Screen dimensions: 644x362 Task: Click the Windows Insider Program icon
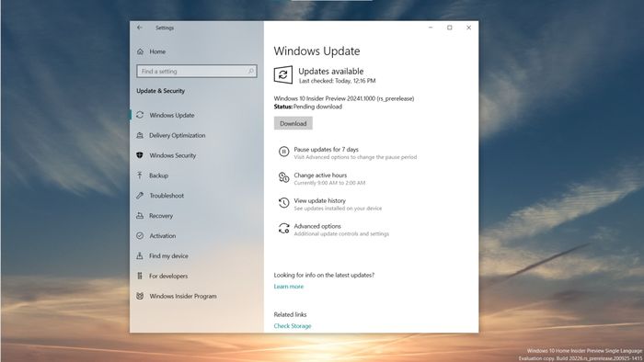pos(140,296)
